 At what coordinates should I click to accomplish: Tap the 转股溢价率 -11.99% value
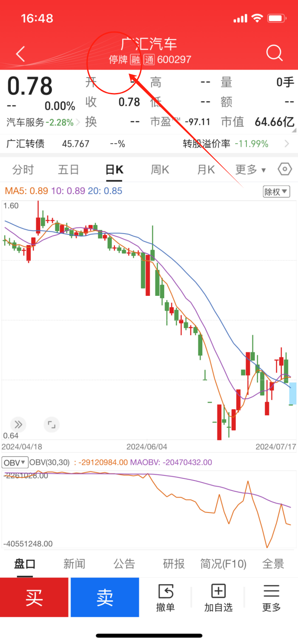251,144
